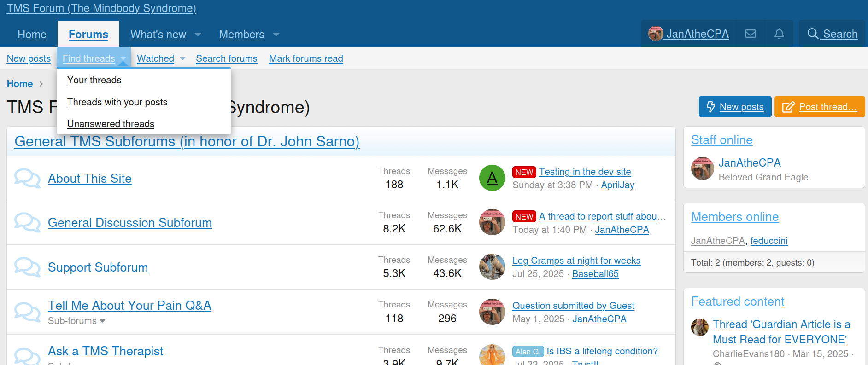This screenshot has height=365, width=868.
Task: Click the orange Post thread button
Action: 820,107
